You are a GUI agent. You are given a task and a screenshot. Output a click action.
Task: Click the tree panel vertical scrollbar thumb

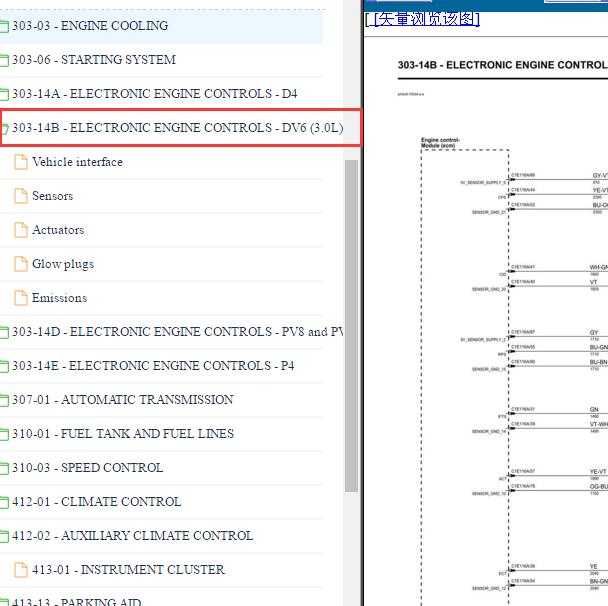pos(351,326)
